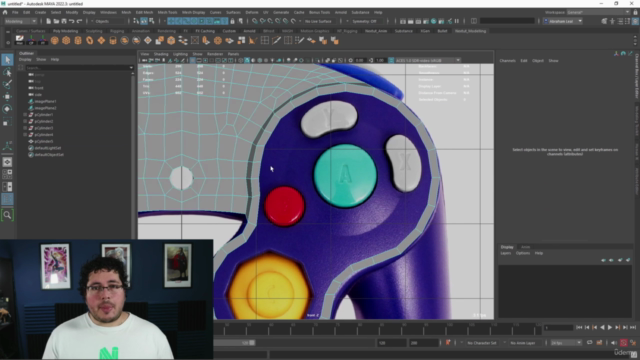
Task: Click the time slider ruler
Action: tap(377, 328)
